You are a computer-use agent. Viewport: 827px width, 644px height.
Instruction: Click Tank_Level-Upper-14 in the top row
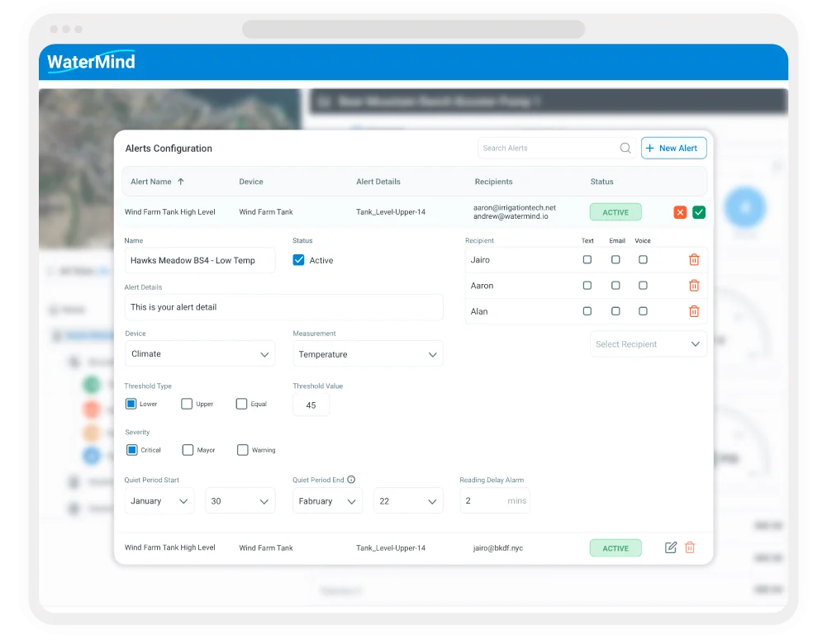[x=391, y=212]
